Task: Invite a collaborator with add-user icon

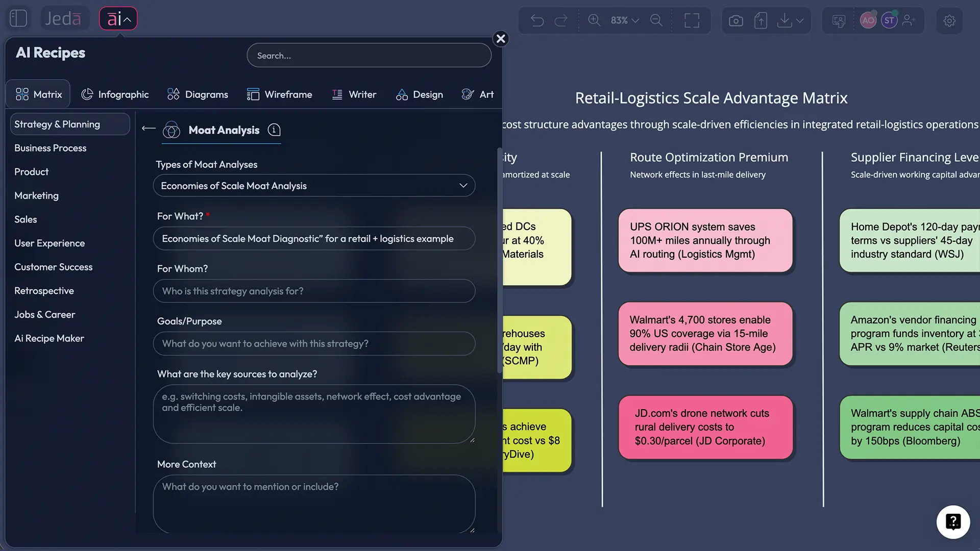Action: coord(909,20)
